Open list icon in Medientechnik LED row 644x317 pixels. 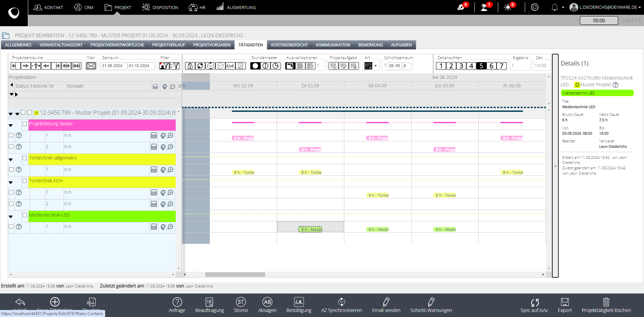(154, 227)
